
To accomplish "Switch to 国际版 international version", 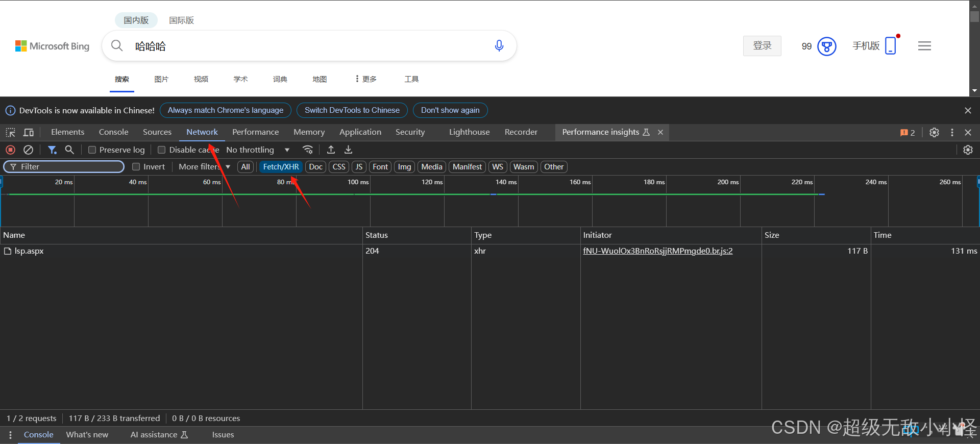I will click(x=182, y=20).
